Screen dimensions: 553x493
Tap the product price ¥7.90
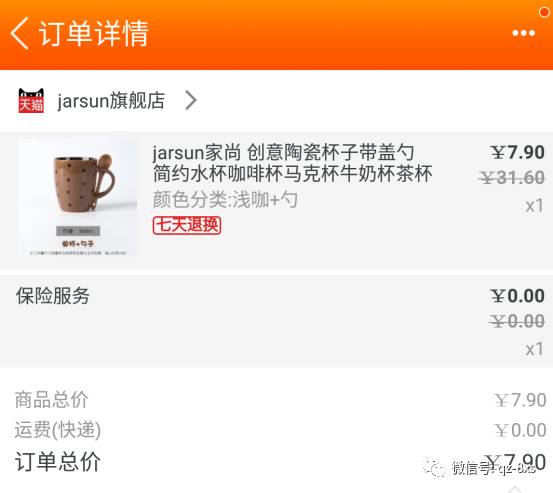pos(517,152)
